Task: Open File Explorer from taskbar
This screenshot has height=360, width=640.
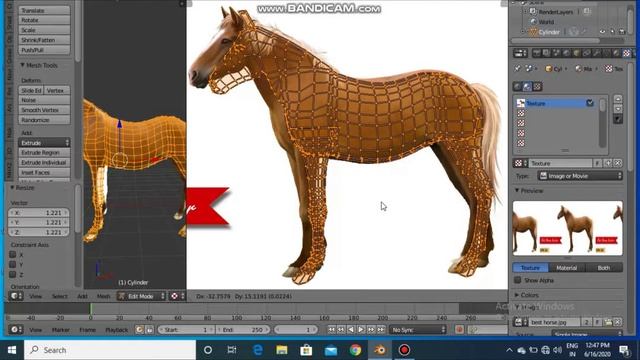Action: point(282,350)
